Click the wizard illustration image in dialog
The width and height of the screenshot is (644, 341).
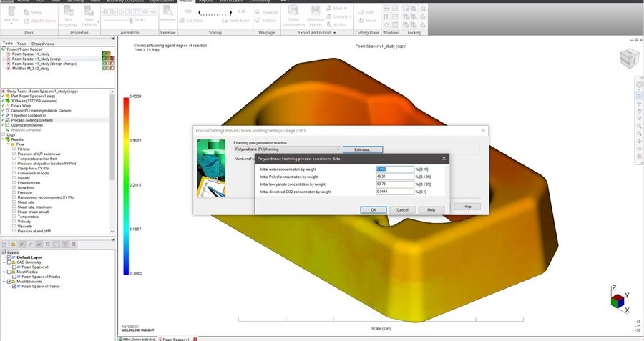coord(211,168)
